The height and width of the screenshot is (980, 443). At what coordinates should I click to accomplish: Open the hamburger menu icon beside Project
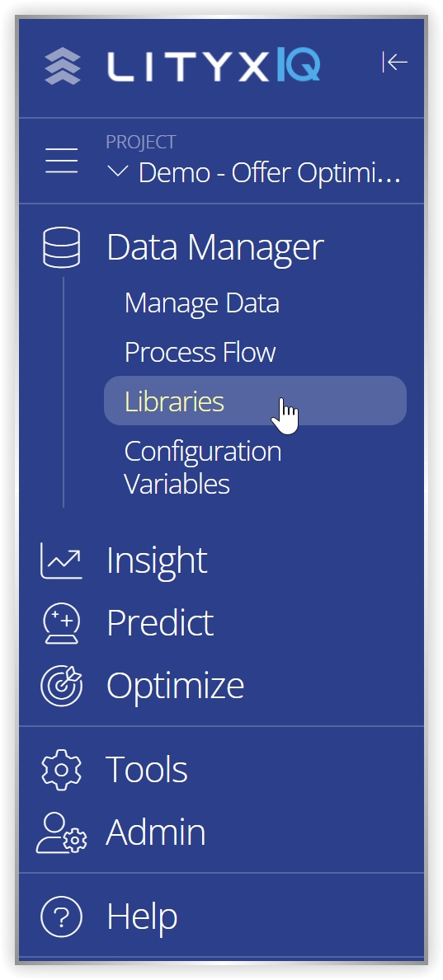pyautogui.click(x=61, y=161)
